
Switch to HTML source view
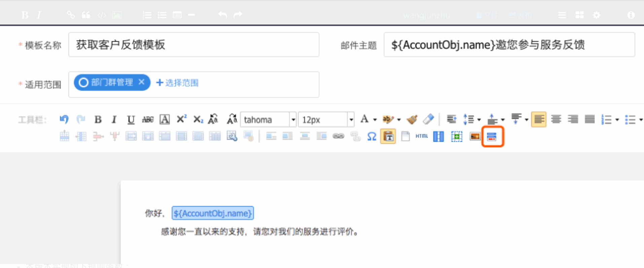tap(421, 136)
